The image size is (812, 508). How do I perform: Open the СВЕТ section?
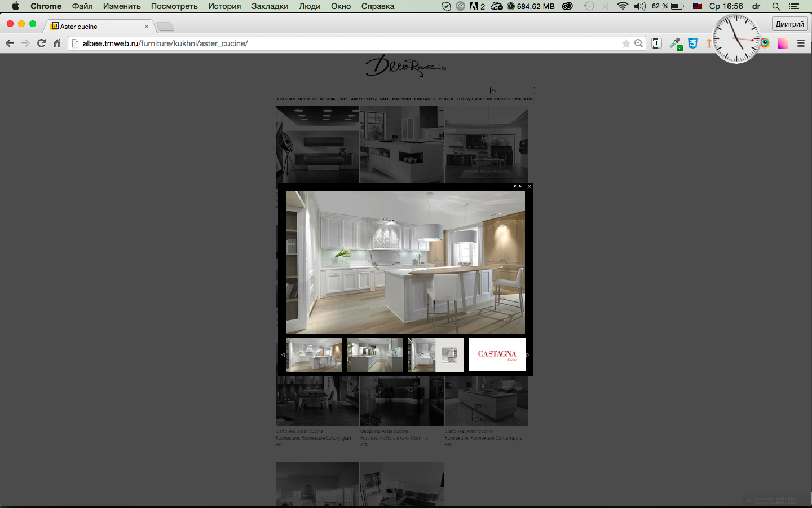(x=343, y=99)
